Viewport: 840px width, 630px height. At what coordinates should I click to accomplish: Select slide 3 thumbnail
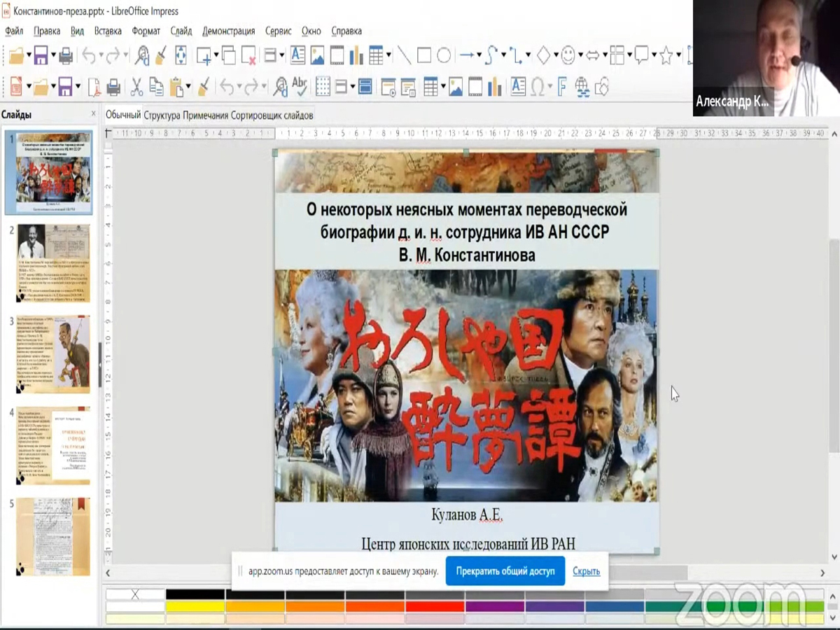[x=54, y=354]
